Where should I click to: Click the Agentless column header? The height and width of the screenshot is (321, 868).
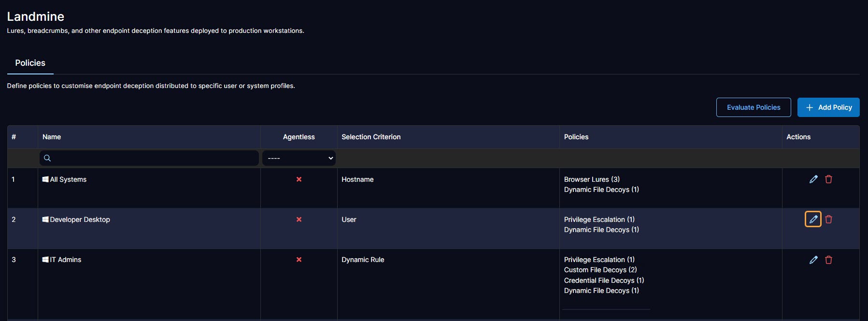click(299, 137)
